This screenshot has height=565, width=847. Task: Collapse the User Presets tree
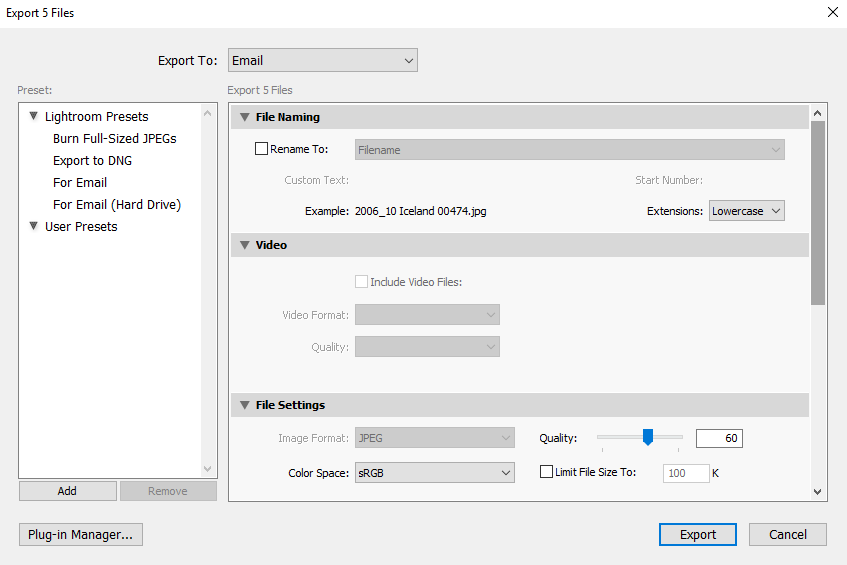[34, 227]
